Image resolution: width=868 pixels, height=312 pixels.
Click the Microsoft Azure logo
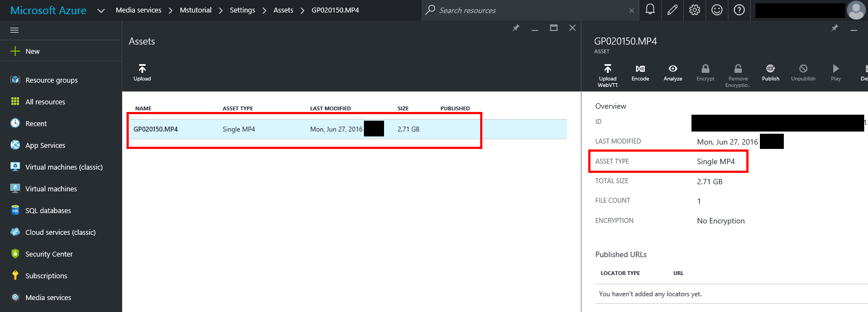pyautogui.click(x=48, y=10)
